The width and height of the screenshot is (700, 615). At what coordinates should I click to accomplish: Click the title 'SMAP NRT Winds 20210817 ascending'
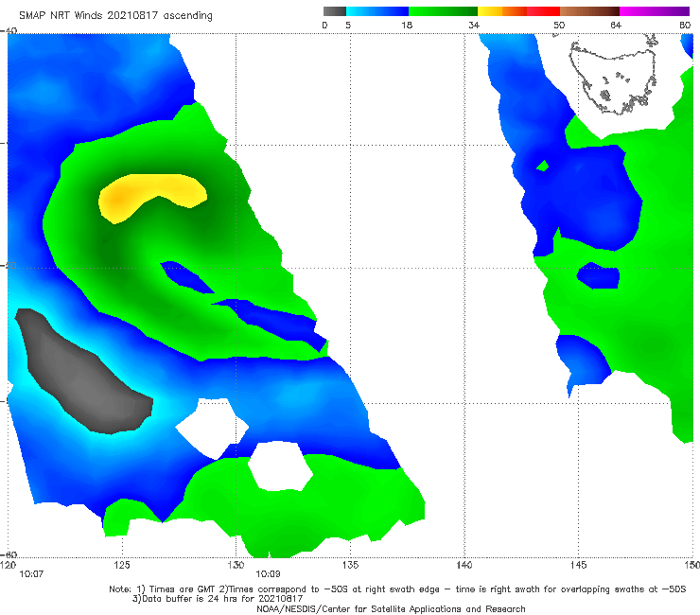click(115, 16)
